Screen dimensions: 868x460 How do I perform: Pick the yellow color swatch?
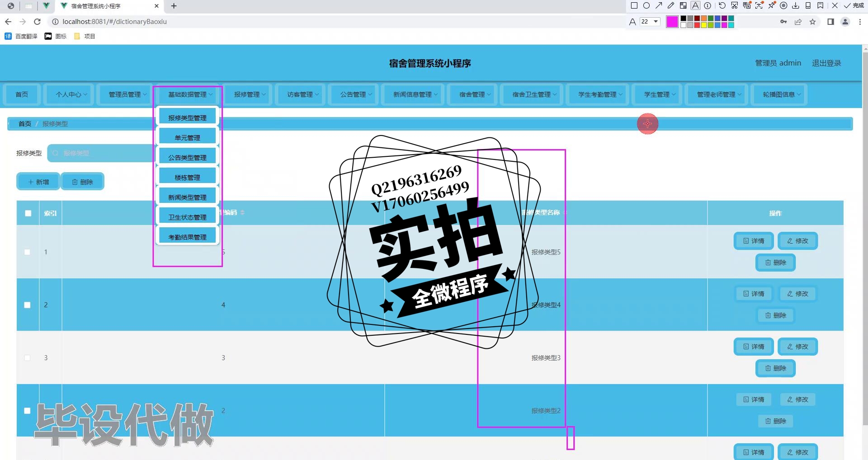coord(704,25)
